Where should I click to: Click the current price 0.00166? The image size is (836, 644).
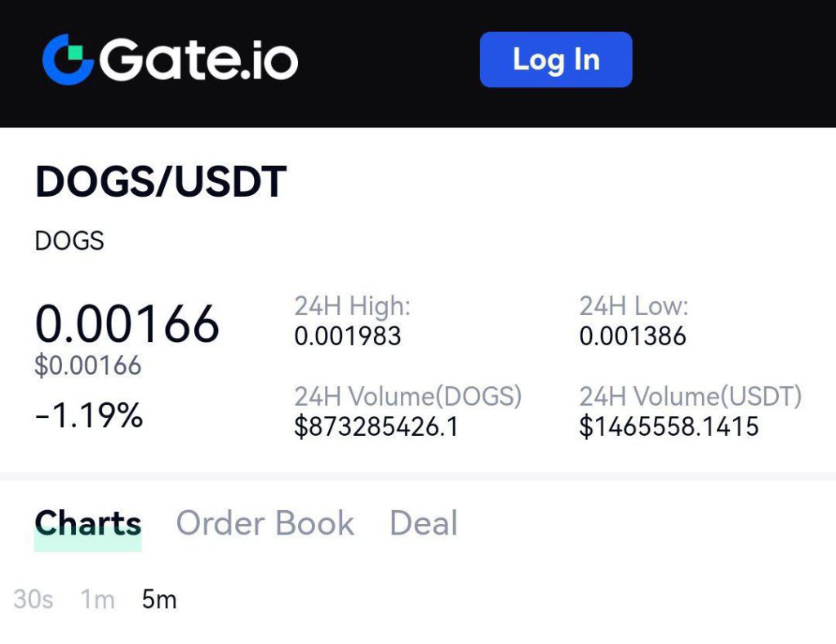click(127, 323)
